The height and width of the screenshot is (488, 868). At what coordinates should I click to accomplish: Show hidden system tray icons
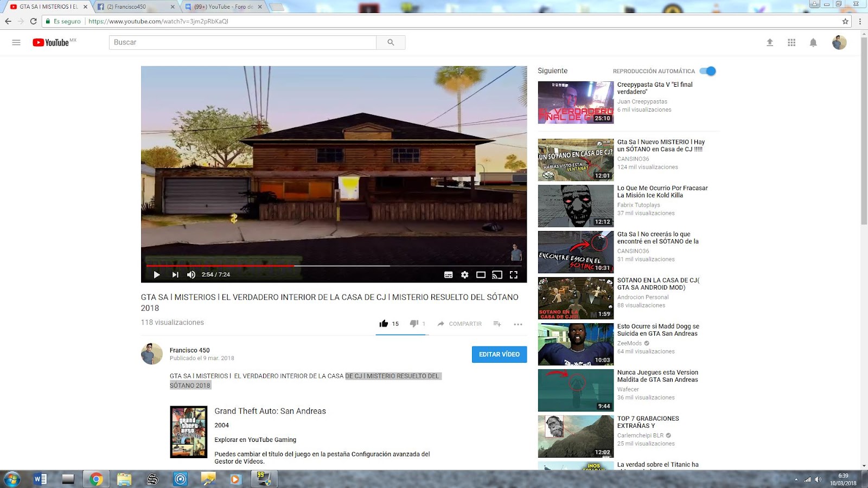[796, 479]
